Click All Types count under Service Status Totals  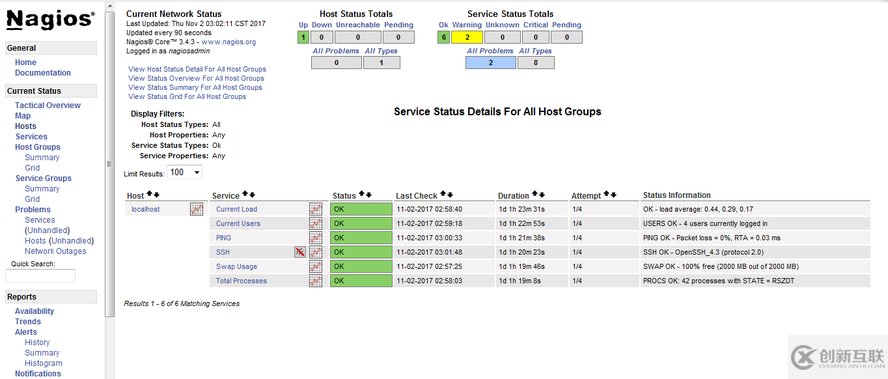click(x=536, y=62)
